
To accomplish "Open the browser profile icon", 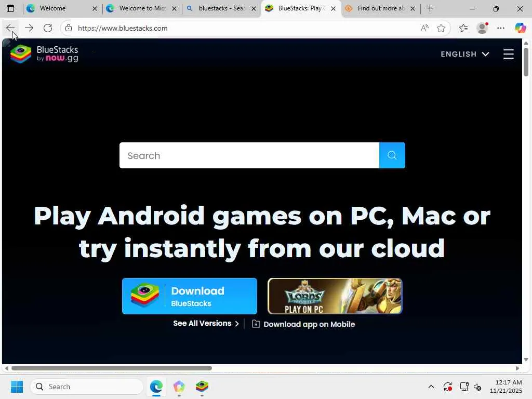I will coord(482,28).
